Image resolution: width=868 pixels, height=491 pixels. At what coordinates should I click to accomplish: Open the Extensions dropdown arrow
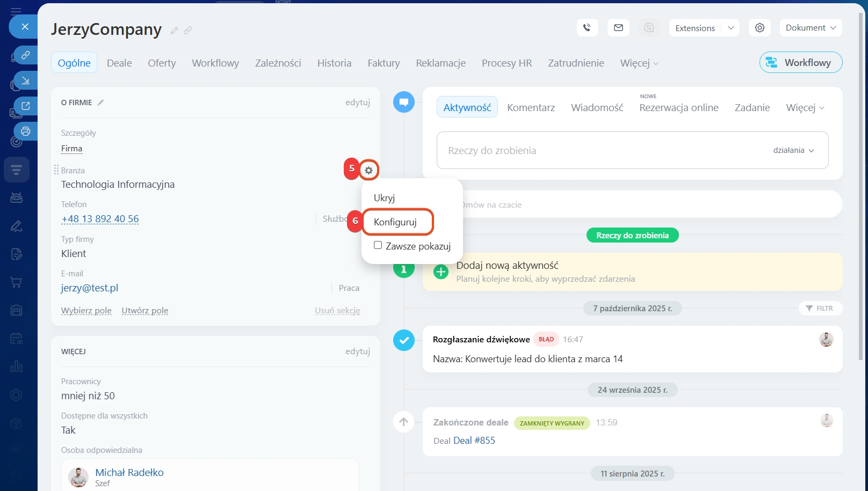point(730,28)
